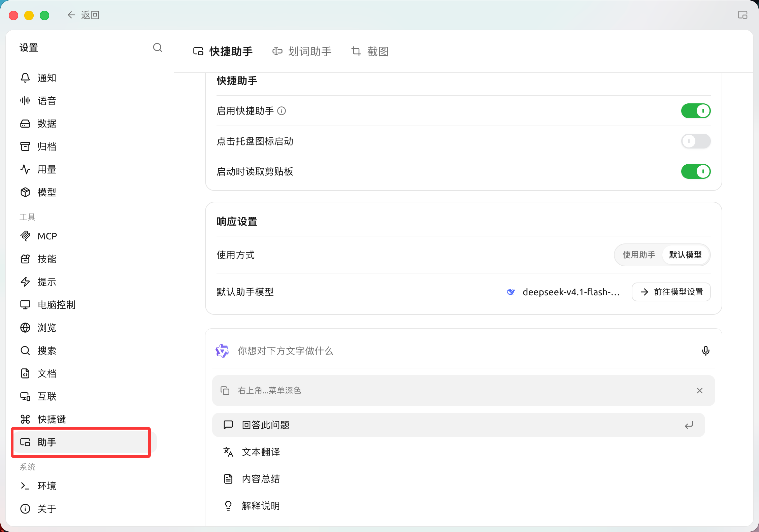
Task: Switch to the 截图 tab
Action: 370,52
